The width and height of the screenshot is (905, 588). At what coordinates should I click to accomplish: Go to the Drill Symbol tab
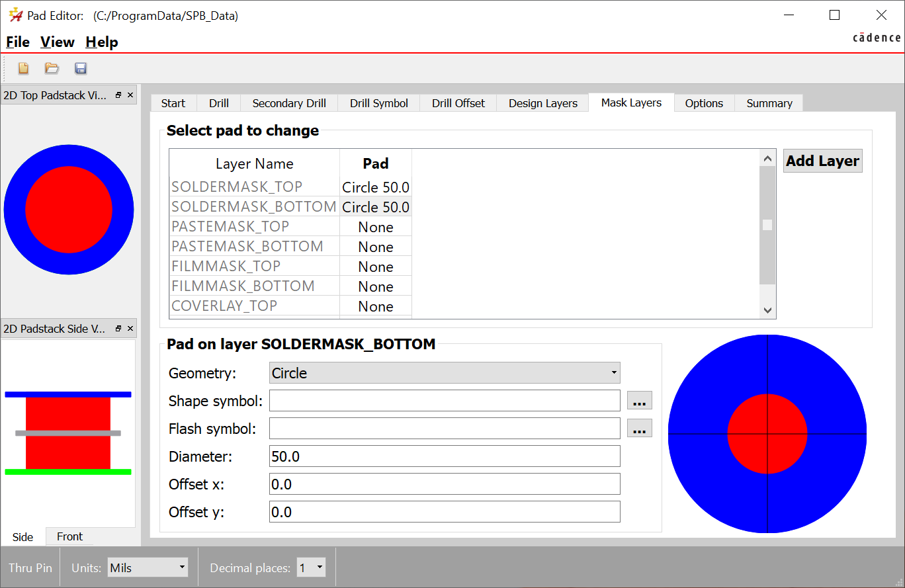(379, 103)
